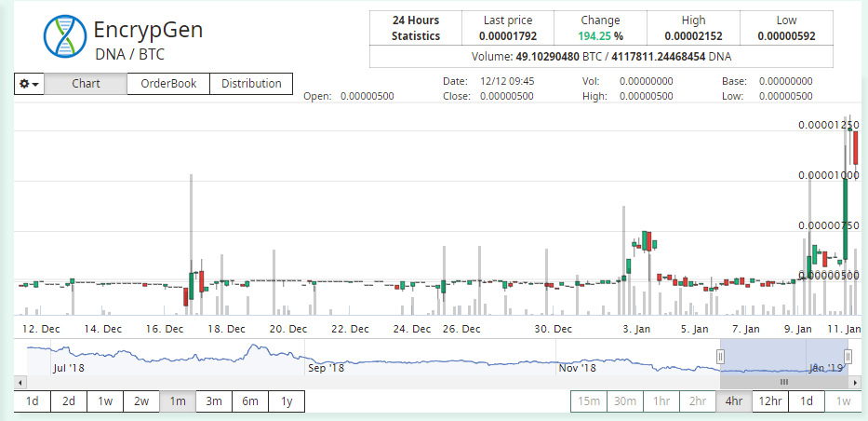Open the chart settings gear menu
868x421 pixels.
pyautogui.click(x=29, y=84)
